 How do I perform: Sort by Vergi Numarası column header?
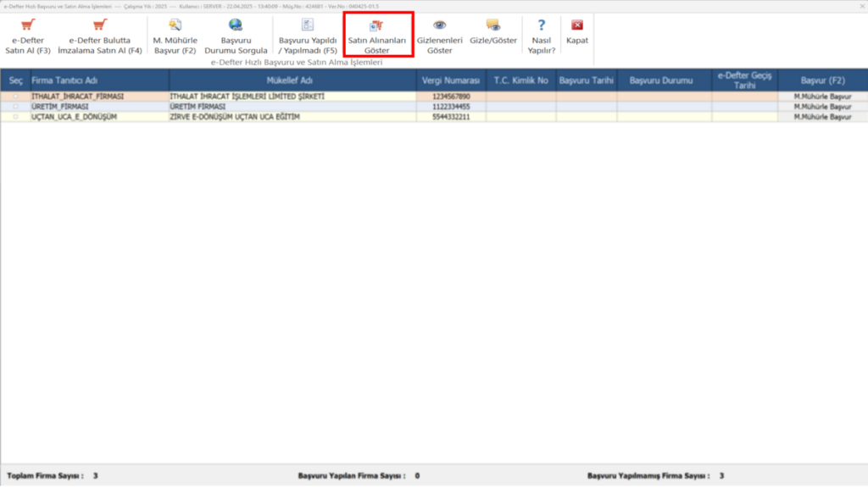pyautogui.click(x=451, y=80)
